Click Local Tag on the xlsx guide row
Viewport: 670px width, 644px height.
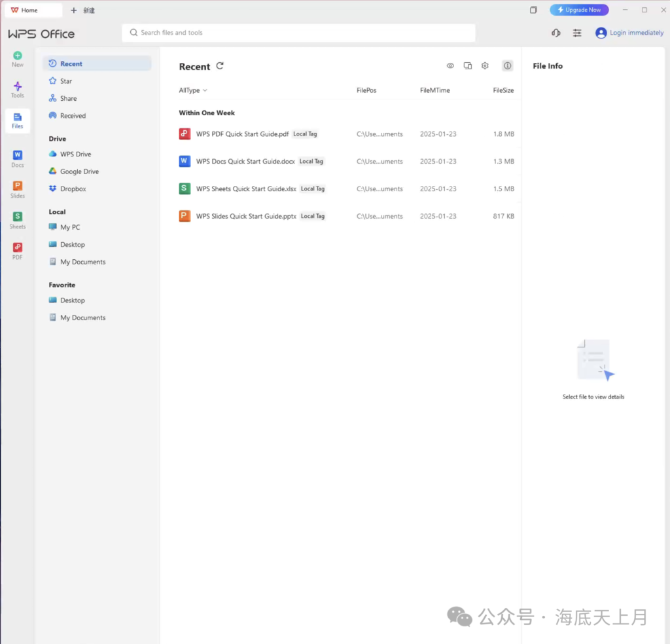(x=313, y=188)
